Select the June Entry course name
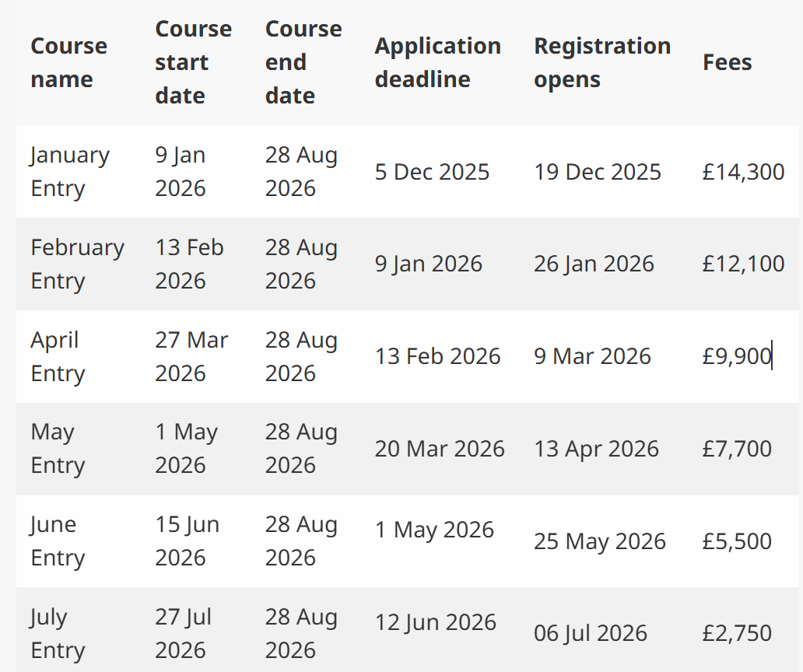803x672 pixels. (x=57, y=541)
